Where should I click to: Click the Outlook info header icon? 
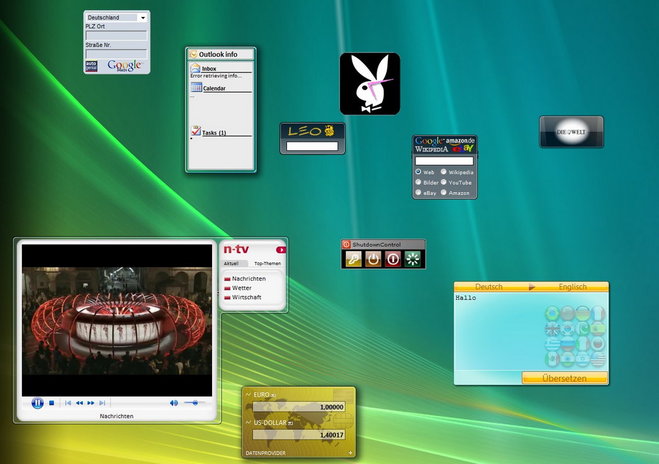(193, 54)
